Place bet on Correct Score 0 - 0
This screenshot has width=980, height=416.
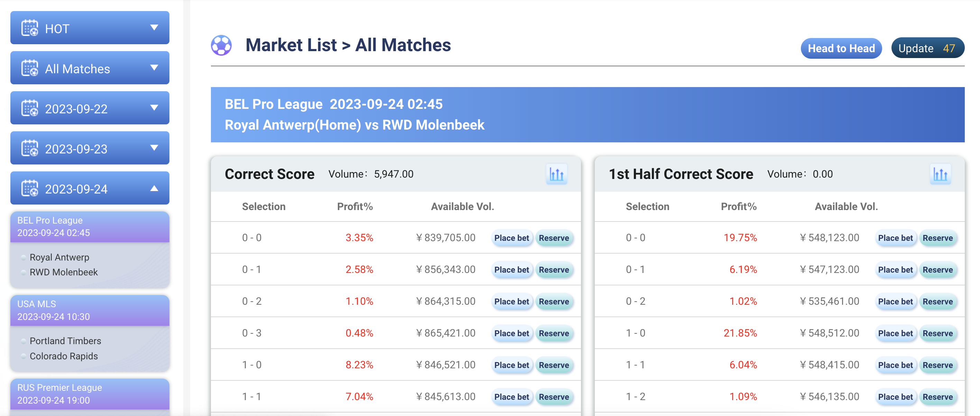click(x=512, y=238)
